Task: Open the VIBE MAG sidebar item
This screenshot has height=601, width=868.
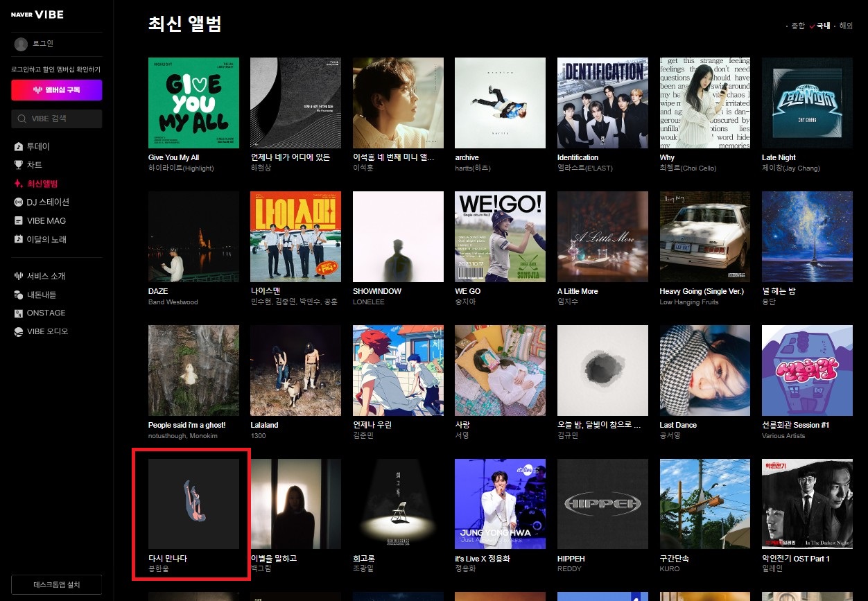Action: 40,220
